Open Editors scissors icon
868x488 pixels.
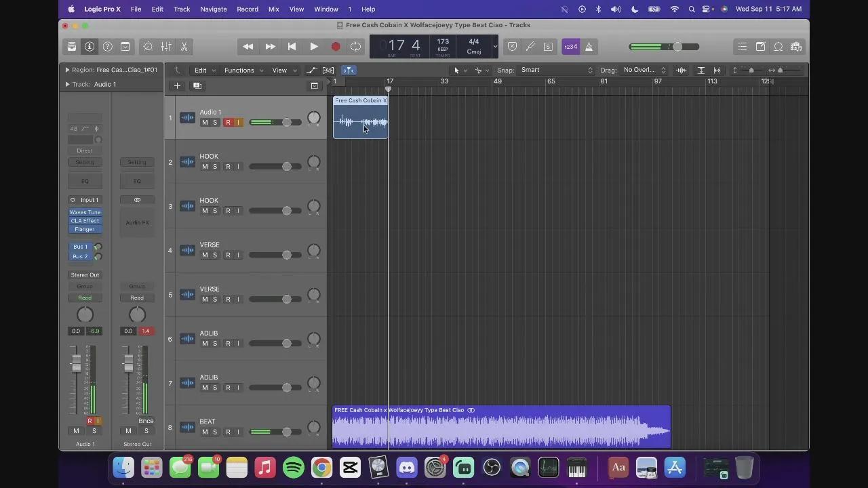click(184, 47)
